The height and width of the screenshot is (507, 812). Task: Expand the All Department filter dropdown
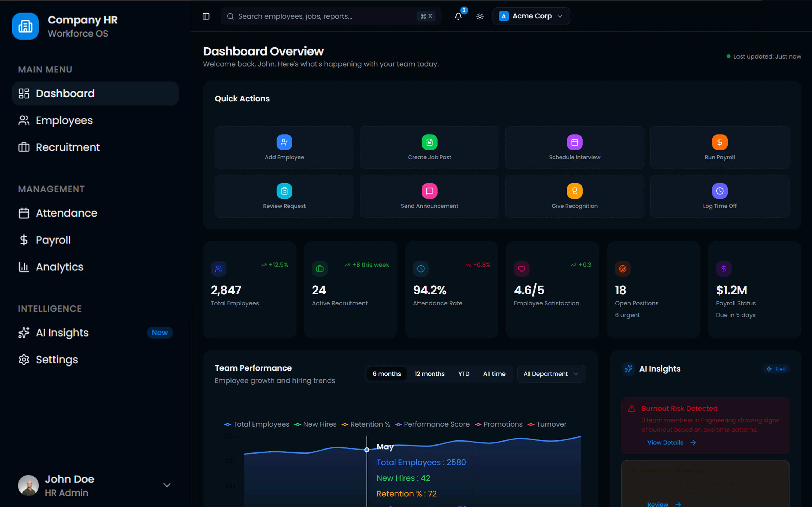tap(551, 373)
